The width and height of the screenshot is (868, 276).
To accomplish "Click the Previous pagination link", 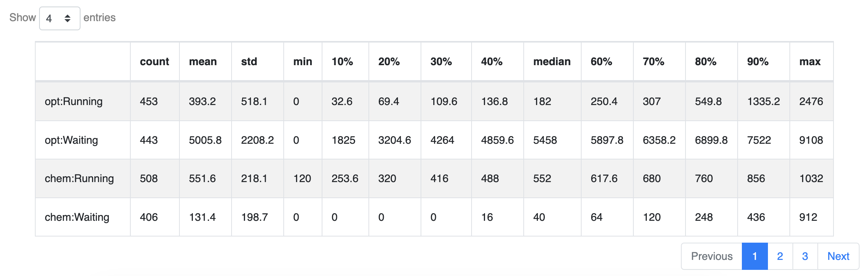I will point(711,256).
